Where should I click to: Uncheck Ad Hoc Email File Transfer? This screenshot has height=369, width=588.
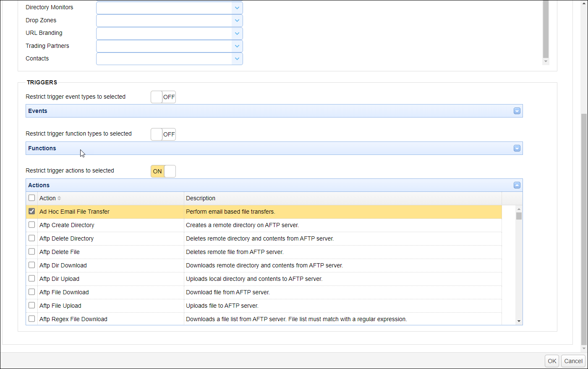pos(31,211)
